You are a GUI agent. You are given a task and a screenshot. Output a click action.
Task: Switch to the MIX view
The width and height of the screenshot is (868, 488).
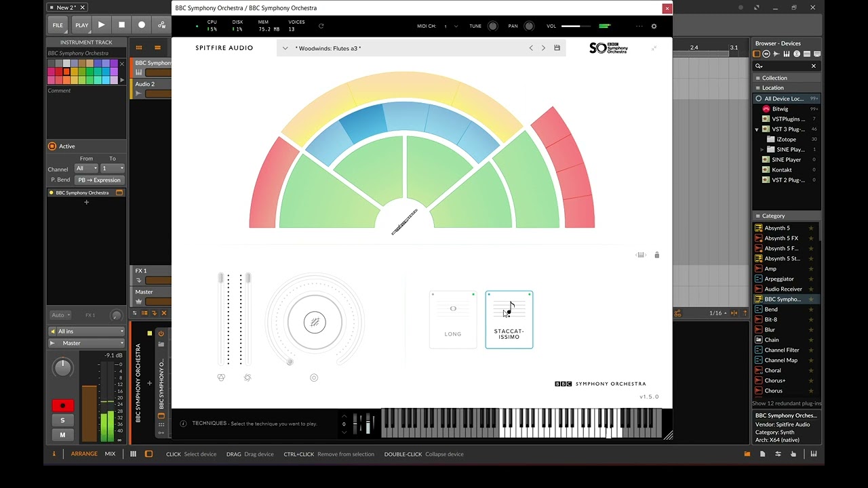(x=110, y=454)
